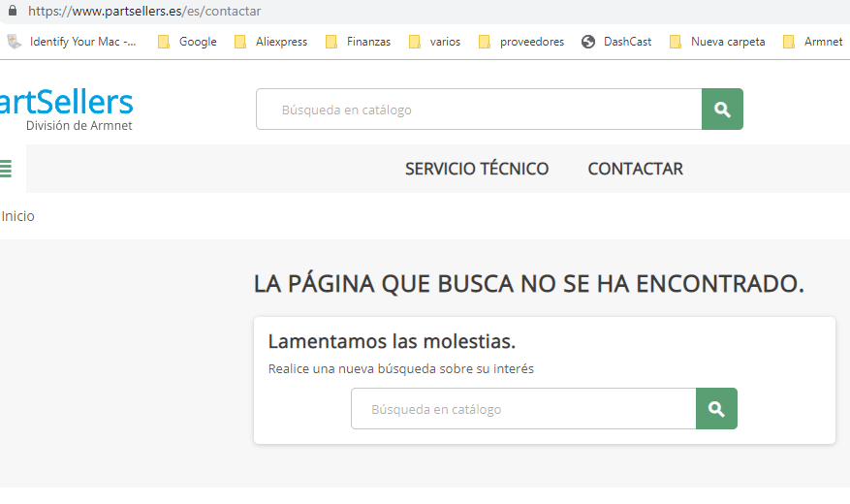
Task: Open the Armnet bookmarks folder
Action: click(x=812, y=42)
